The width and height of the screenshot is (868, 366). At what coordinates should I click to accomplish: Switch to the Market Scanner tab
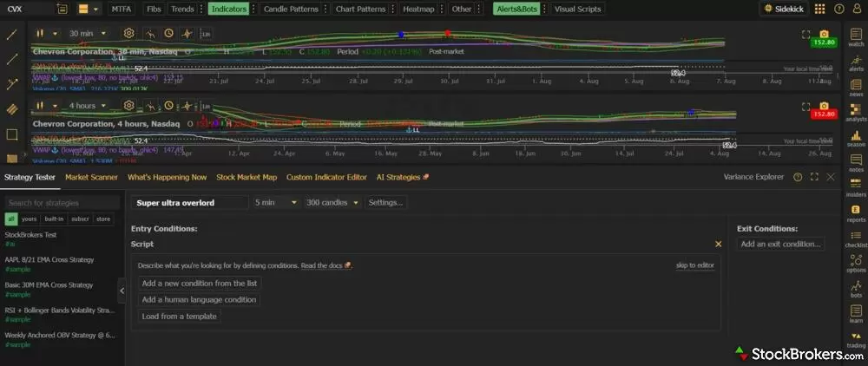91,177
